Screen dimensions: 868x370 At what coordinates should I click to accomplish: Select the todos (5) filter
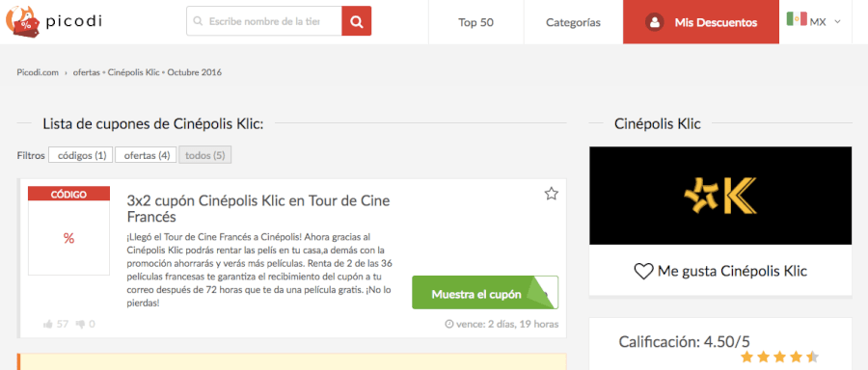(x=204, y=155)
